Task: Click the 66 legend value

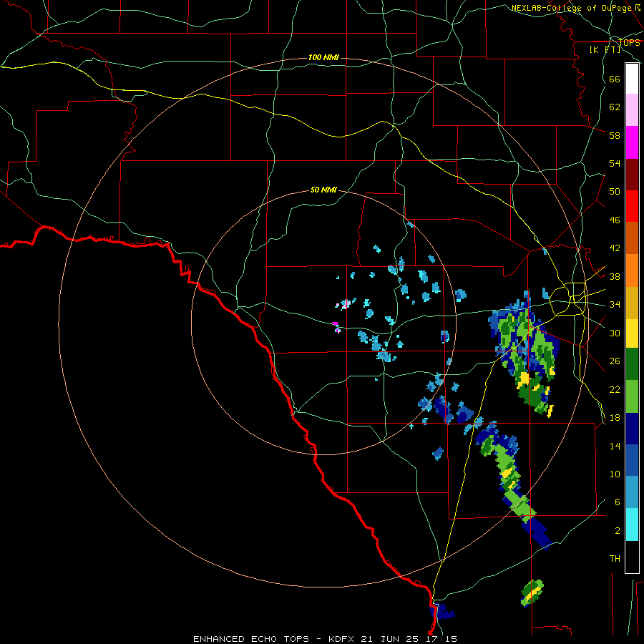Action: [615, 79]
